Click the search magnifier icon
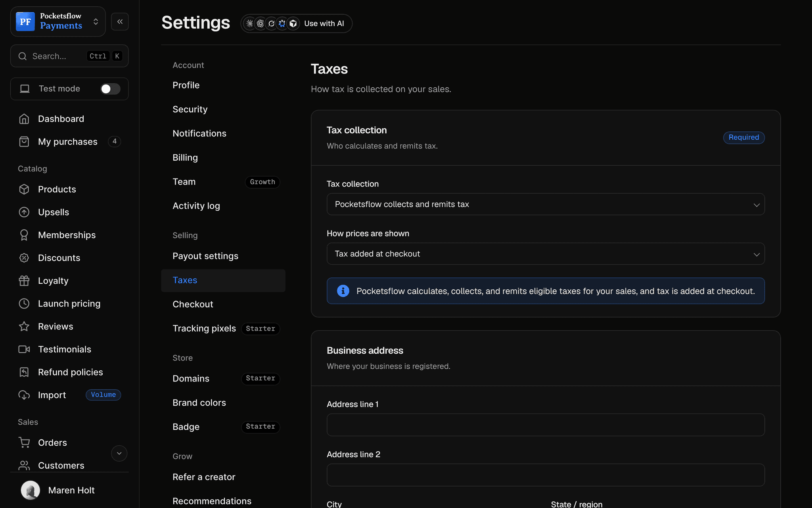 point(23,56)
